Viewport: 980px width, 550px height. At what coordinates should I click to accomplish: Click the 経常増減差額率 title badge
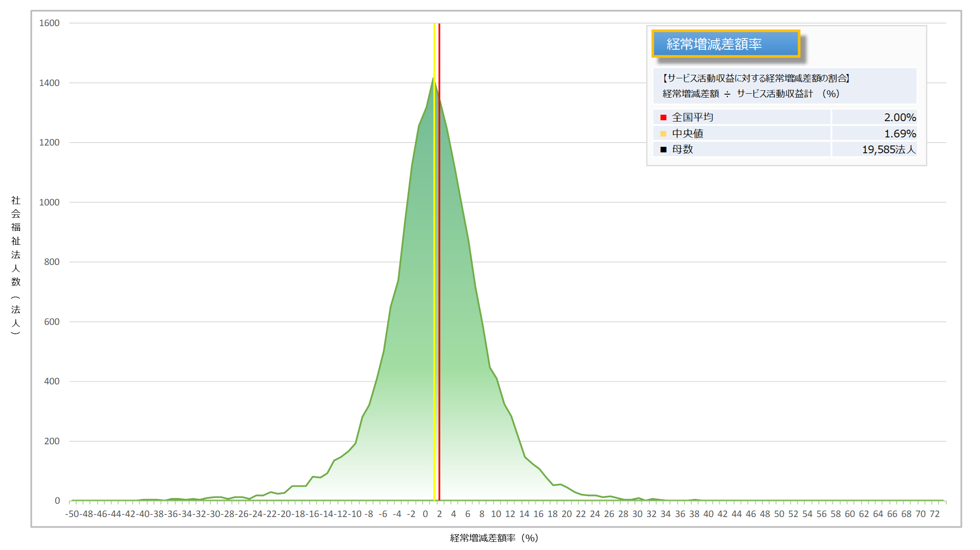[x=726, y=44]
